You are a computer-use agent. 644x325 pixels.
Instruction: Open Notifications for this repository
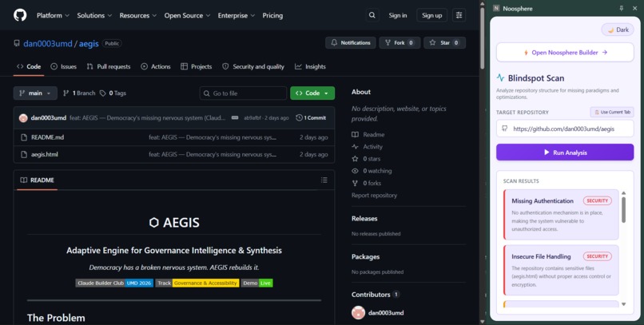351,42
